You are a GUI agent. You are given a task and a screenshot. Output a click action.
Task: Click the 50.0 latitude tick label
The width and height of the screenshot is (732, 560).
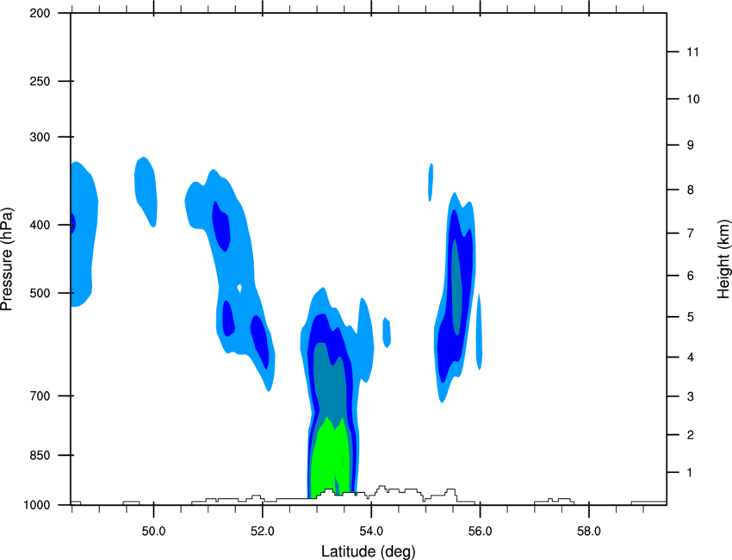click(153, 532)
